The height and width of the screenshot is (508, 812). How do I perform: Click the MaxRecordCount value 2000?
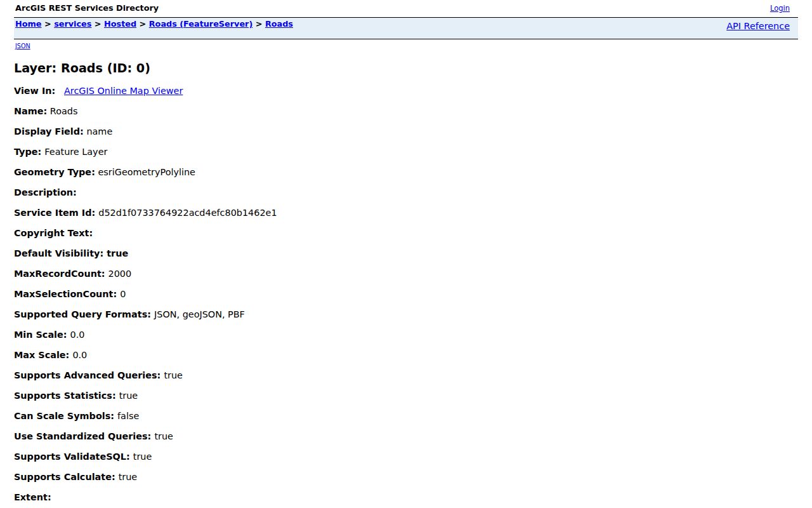pos(120,274)
